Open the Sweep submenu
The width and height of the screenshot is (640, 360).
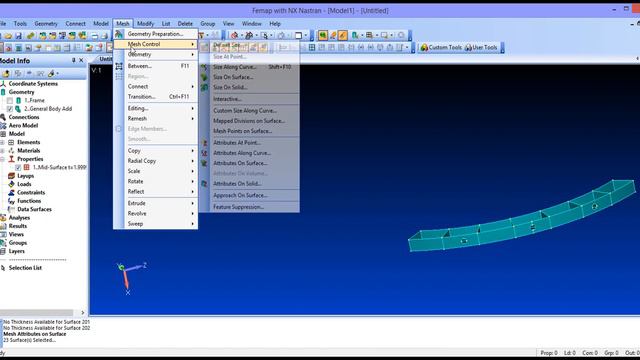point(155,224)
